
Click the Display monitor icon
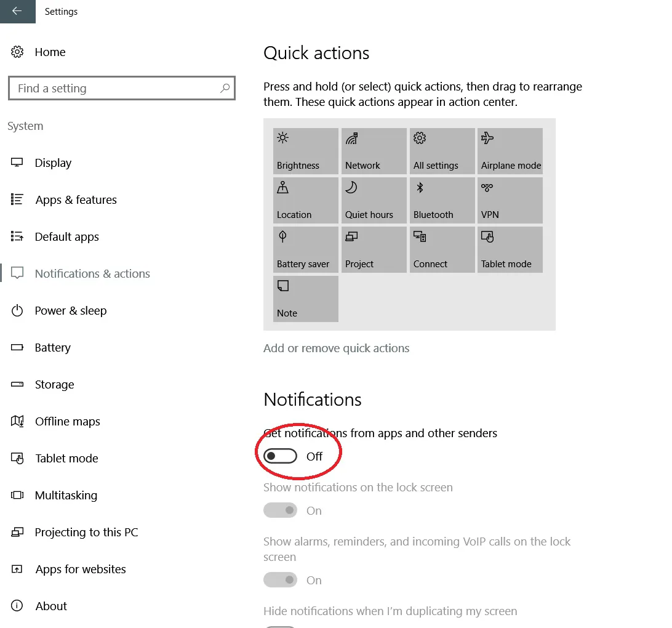17,163
